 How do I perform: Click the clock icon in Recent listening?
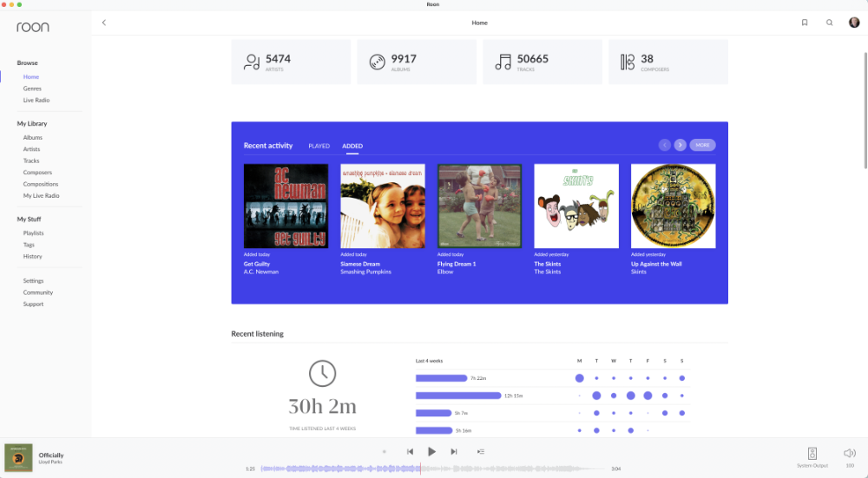(x=322, y=373)
